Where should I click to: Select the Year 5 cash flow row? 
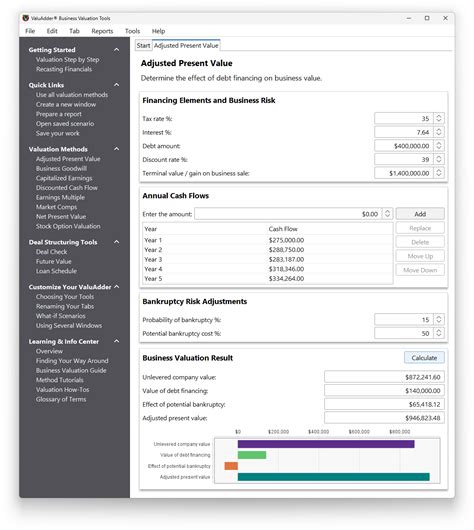point(268,279)
